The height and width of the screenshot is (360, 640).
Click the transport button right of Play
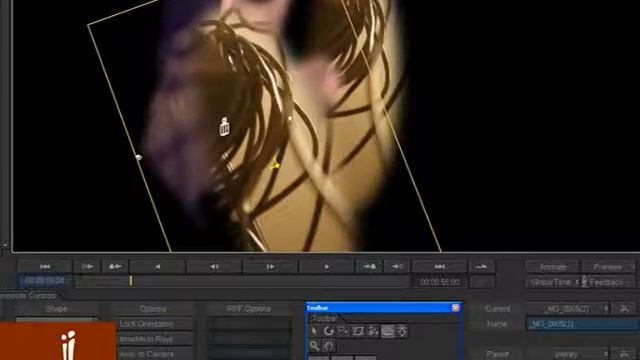(369, 267)
